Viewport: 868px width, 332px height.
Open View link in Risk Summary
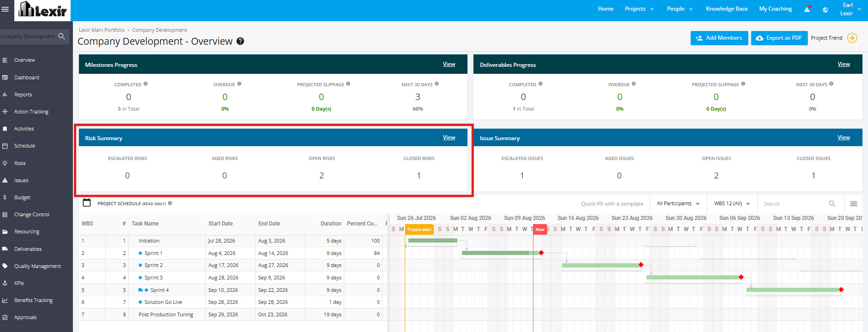click(x=449, y=137)
